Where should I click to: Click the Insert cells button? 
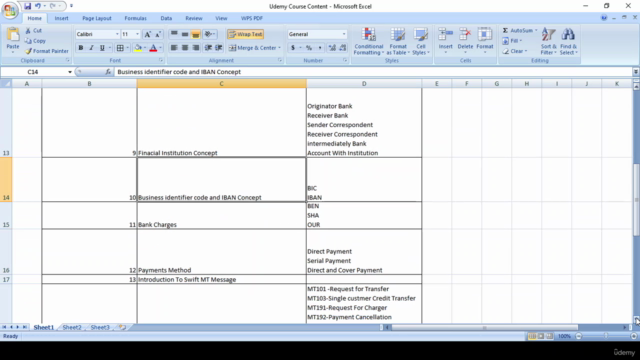[446, 41]
